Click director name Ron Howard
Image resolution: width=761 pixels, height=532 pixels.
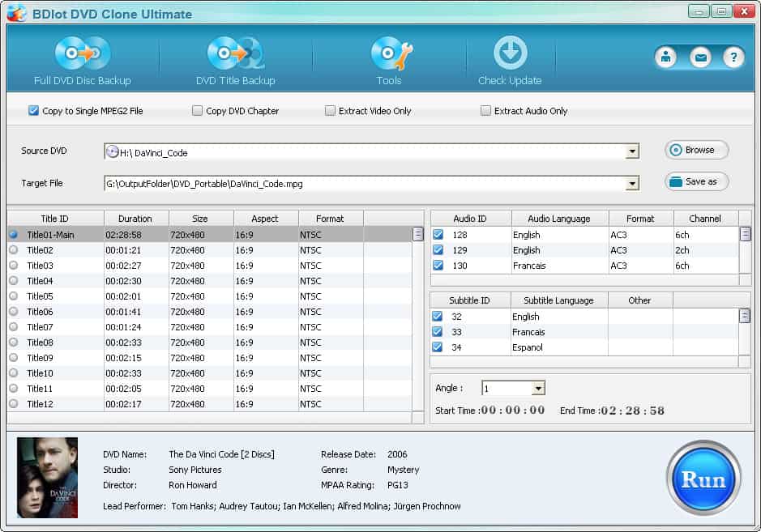193,485
